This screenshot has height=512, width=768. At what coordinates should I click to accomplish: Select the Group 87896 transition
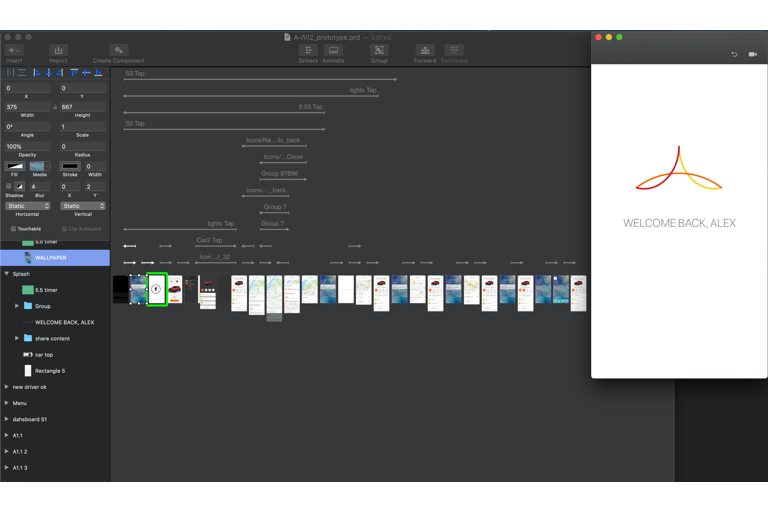[x=283, y=179]
